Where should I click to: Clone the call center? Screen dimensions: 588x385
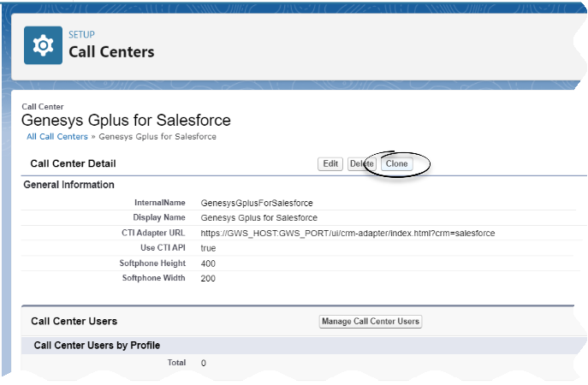[x=396, y=163]
